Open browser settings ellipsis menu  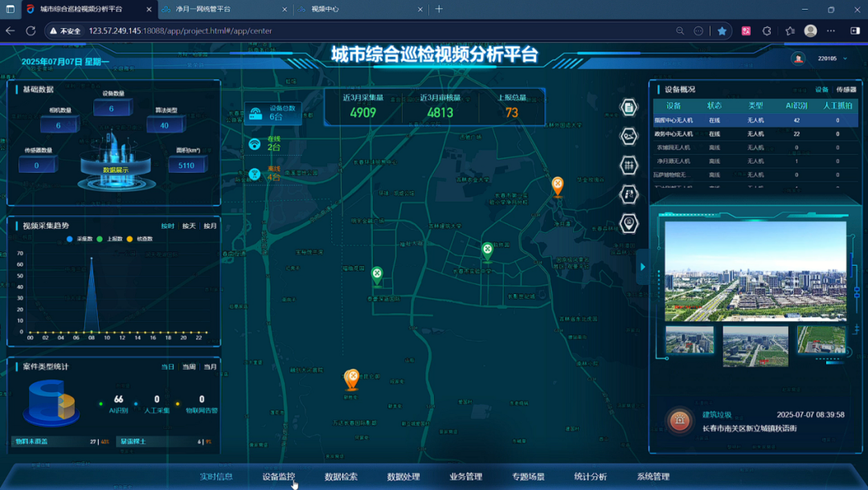click(831, 31)
